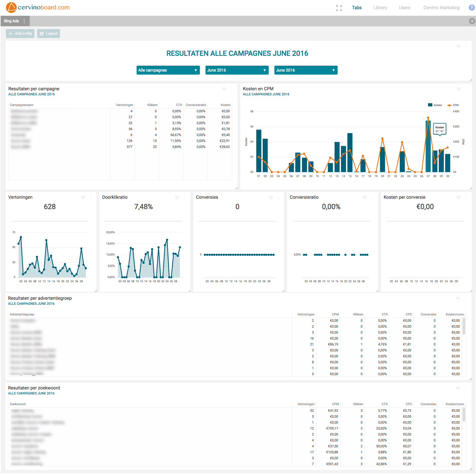Open the second June 2016 date dropdown
Screen dimensions: 476x475
(306, 70)
